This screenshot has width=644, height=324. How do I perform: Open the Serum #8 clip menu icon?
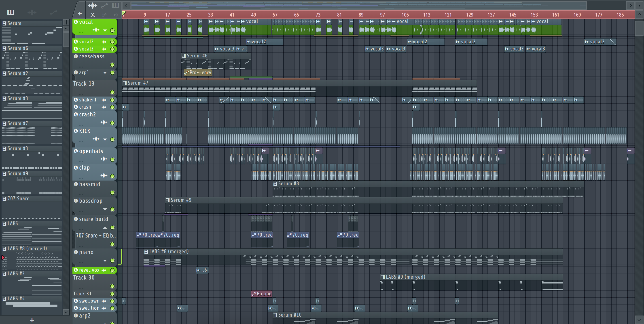(x=275, y=184)
